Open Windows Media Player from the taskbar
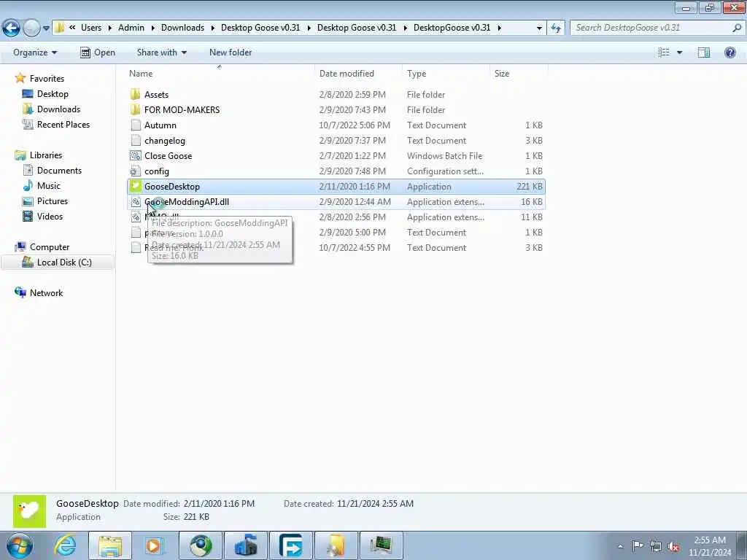The height and width of the screenshot is (560, 747). click(x=154, y=545)
